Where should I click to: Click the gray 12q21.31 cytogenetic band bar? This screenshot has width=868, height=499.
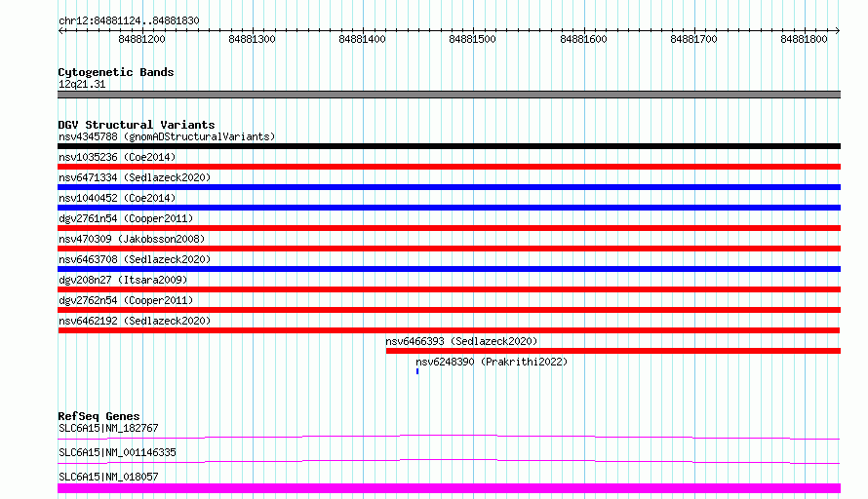[449, 95]
